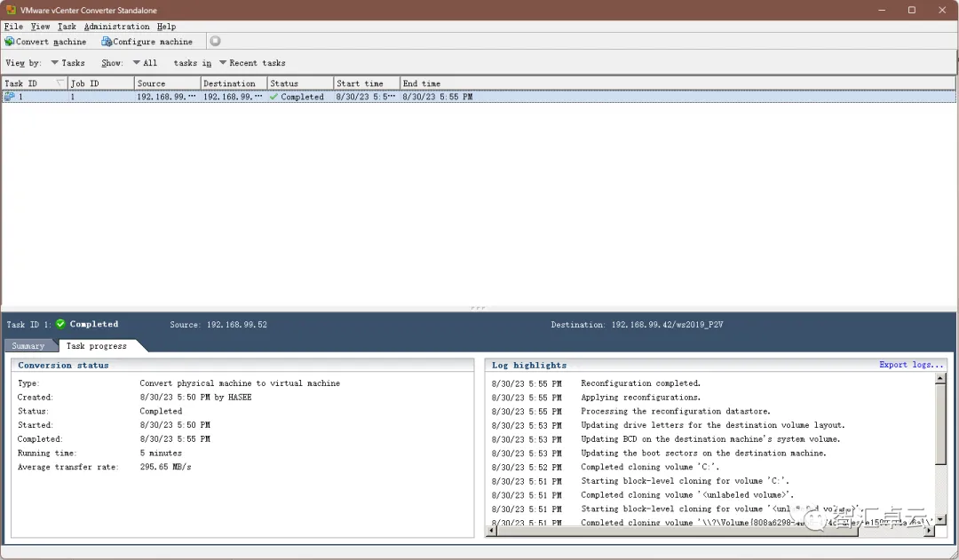The image size is (959, 560).
Task: Open the View menu
Action: 40,27
